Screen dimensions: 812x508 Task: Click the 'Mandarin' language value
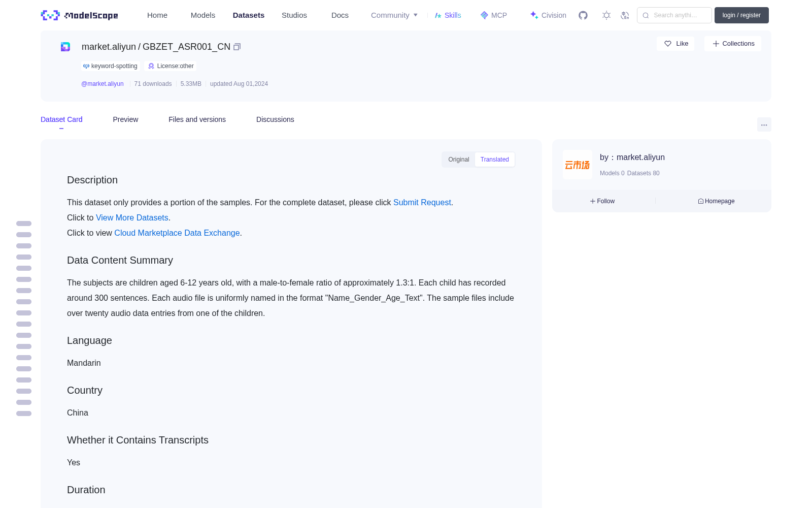coord(84,363)
